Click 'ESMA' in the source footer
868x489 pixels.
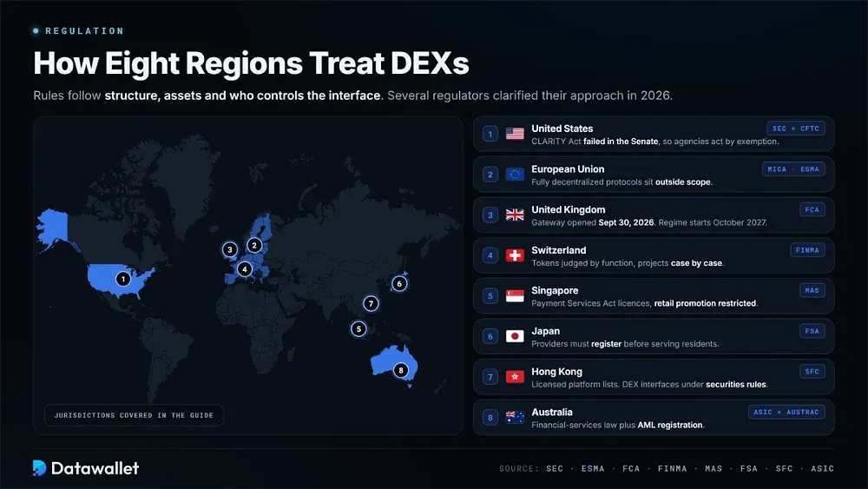[593, 468]
